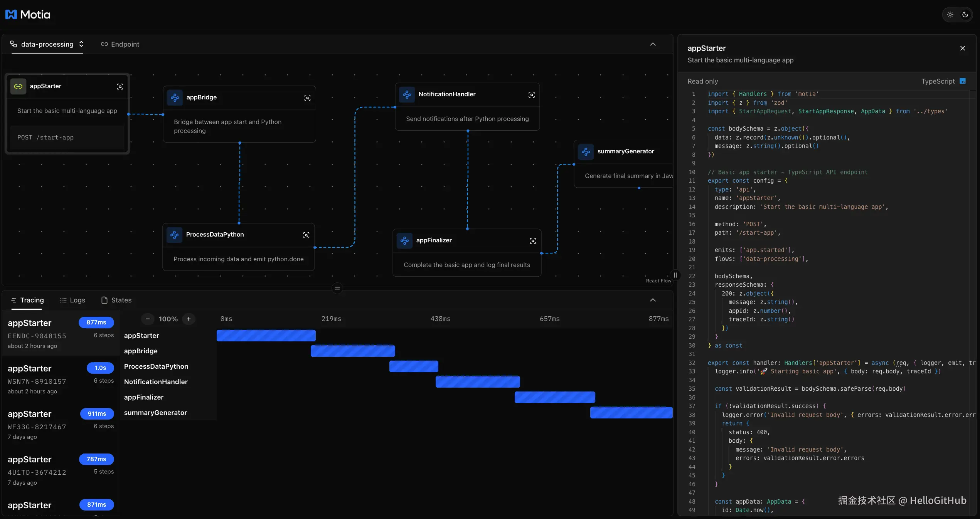Click focus icon on appFinalizer node
The width and height of the screenshot is (980, 519).
532,241
